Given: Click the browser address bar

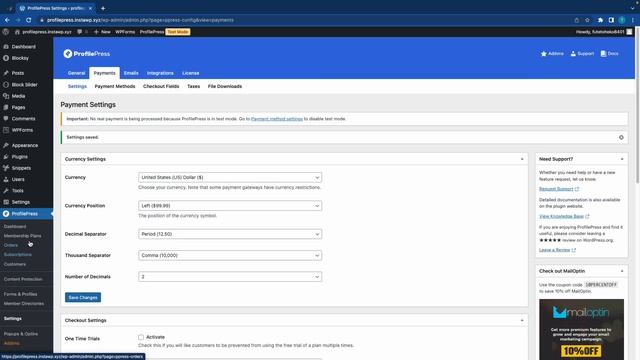Looking at the screenshot, I should [302, 20].
